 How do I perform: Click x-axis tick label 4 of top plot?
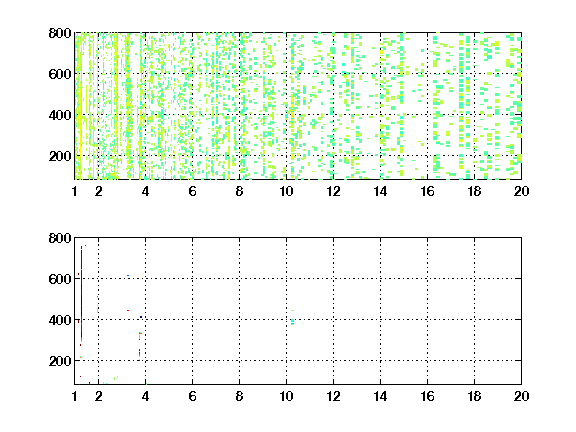coord(145,191)
